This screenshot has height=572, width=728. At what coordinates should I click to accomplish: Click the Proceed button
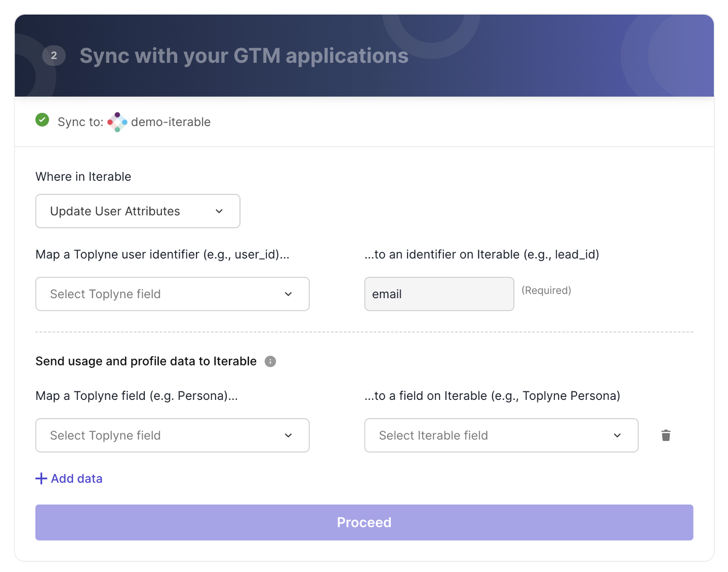pyautogui.click(x=364, y=522)
